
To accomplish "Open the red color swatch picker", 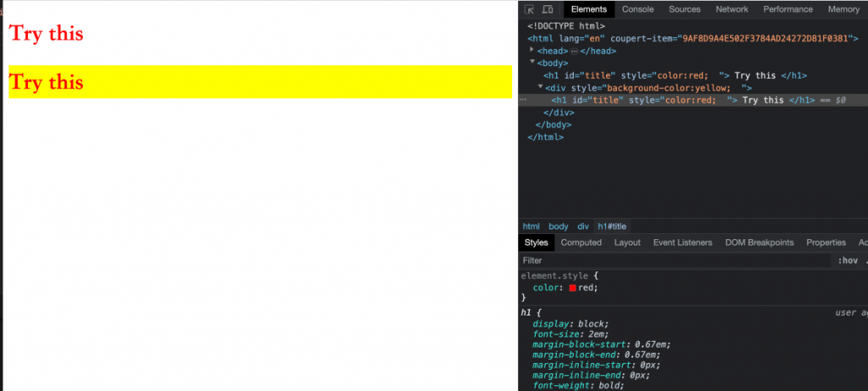I will point(572,288).
